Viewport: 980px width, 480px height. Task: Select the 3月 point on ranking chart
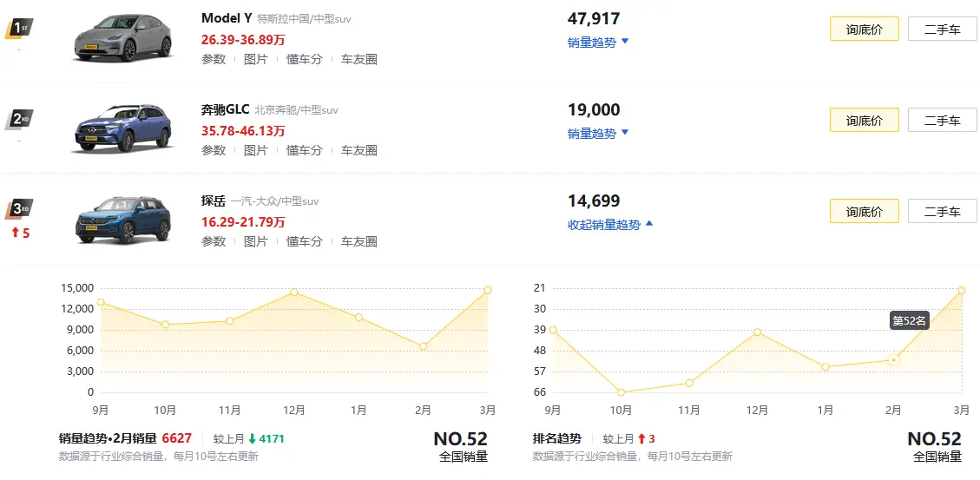pos(962,290)
